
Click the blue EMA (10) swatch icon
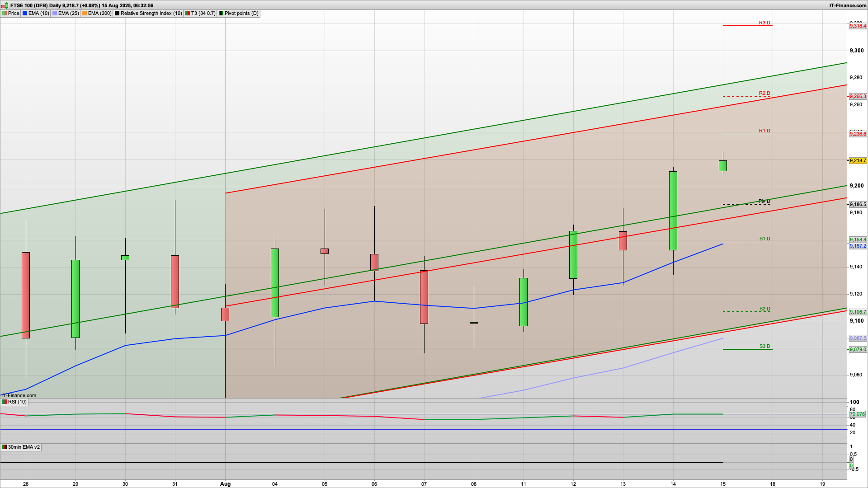24,14
